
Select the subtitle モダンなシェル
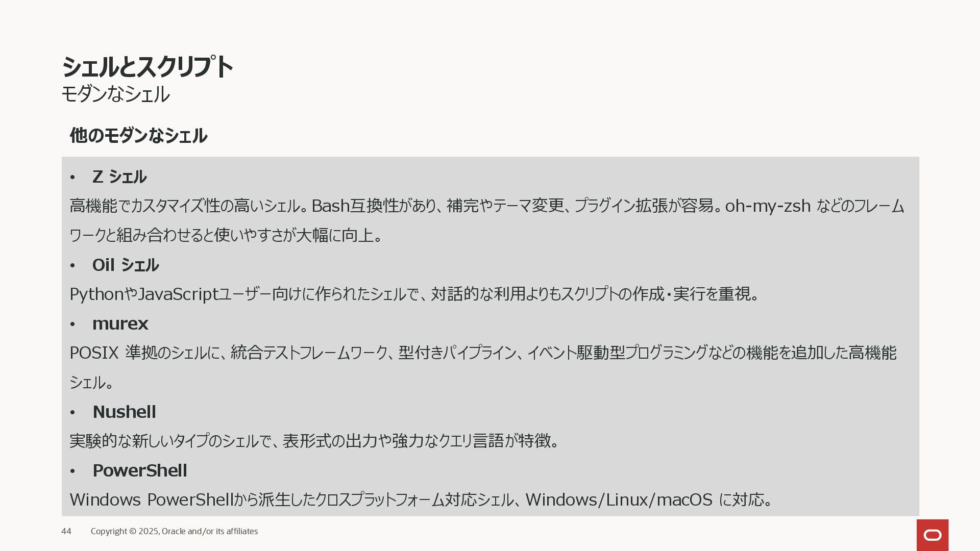115,94
